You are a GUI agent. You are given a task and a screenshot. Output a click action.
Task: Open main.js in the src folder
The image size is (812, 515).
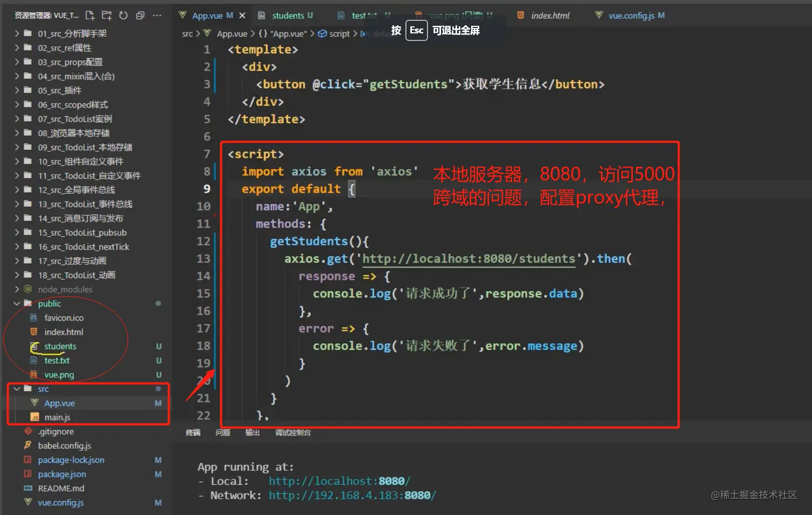[57, 418]
